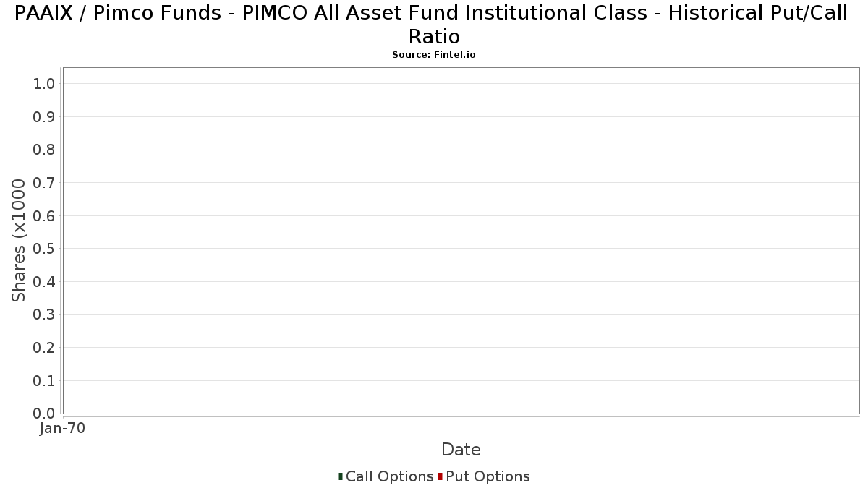Click the 0.5 y-axis label
This screenshot has width=868, height=488.
(44, 249)
